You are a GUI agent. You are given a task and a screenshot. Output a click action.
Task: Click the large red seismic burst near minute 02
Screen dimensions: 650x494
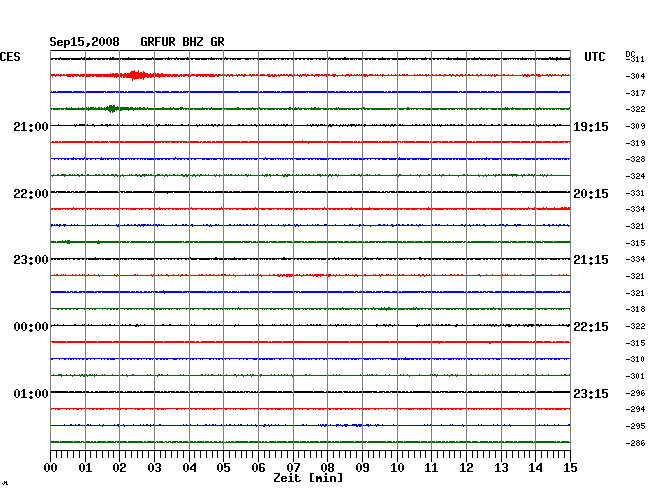135,75
